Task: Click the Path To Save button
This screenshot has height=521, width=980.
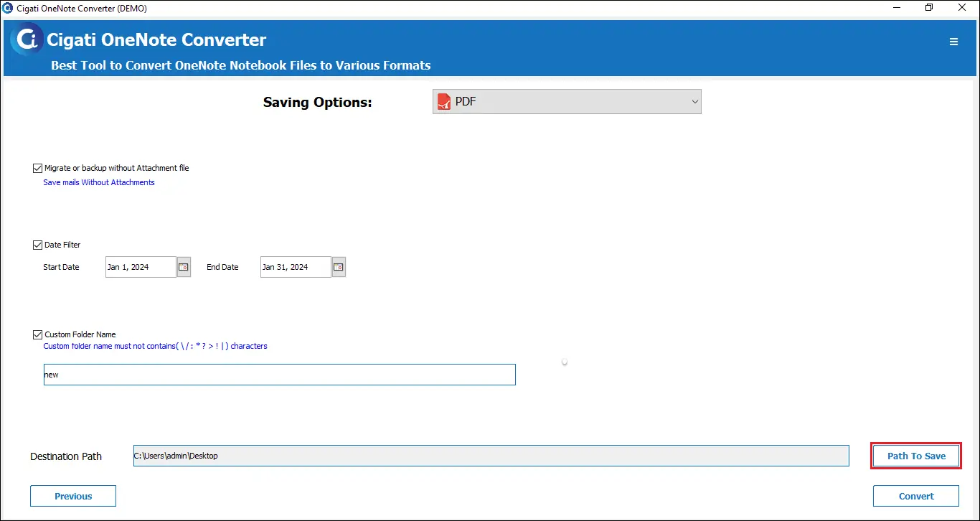Action: coord(916,456)
